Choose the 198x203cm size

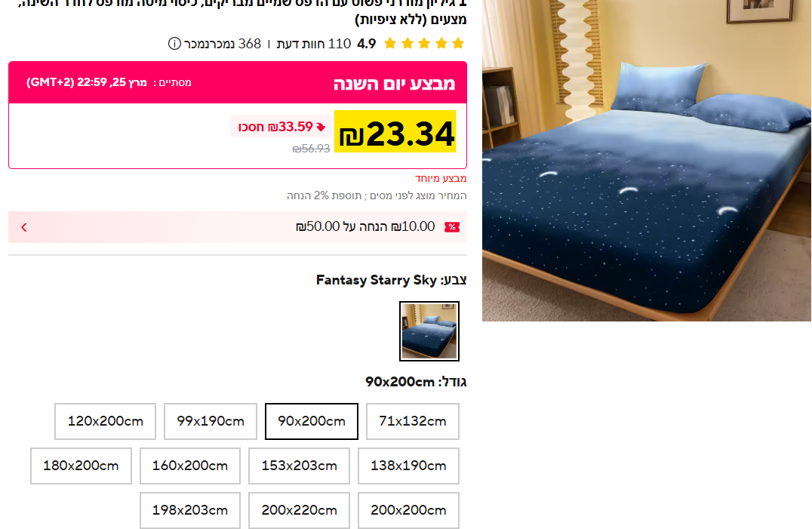pyautogui.click(x=190, y=510)
